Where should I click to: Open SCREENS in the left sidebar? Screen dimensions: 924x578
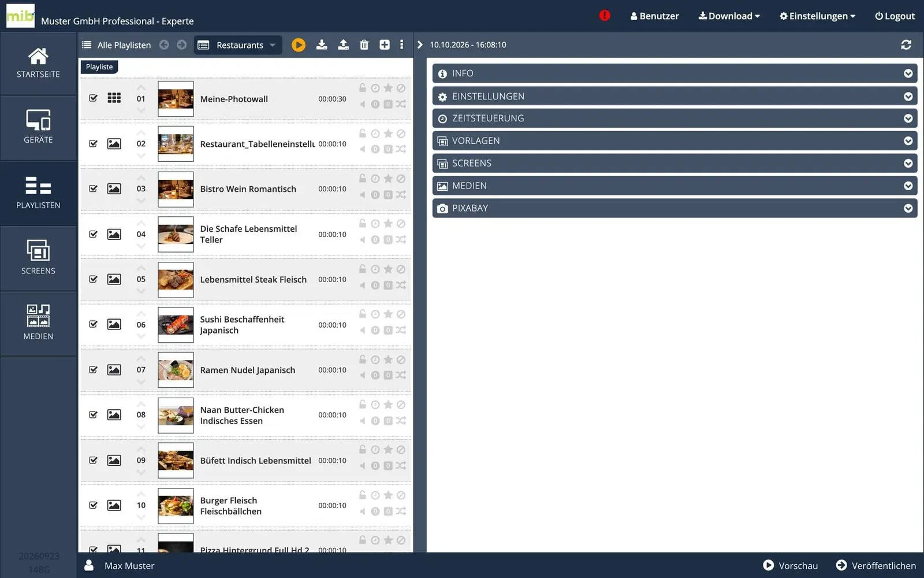pos(38,258)
